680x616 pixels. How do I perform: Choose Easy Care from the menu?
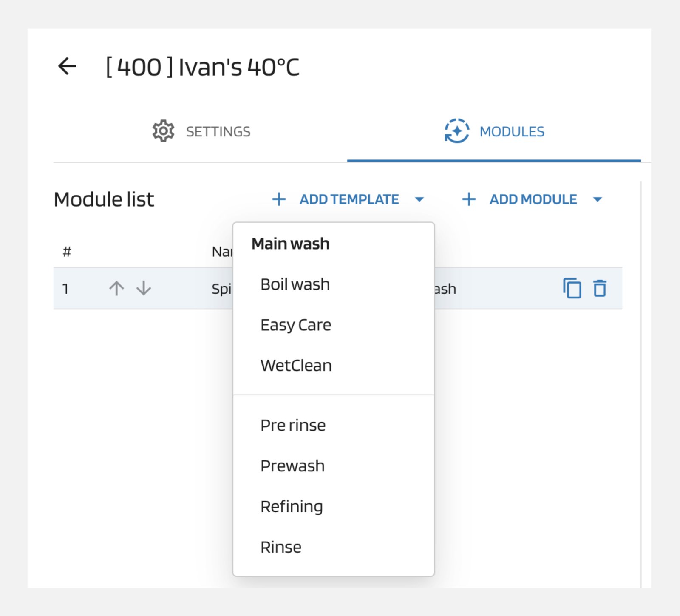(296, 325)
